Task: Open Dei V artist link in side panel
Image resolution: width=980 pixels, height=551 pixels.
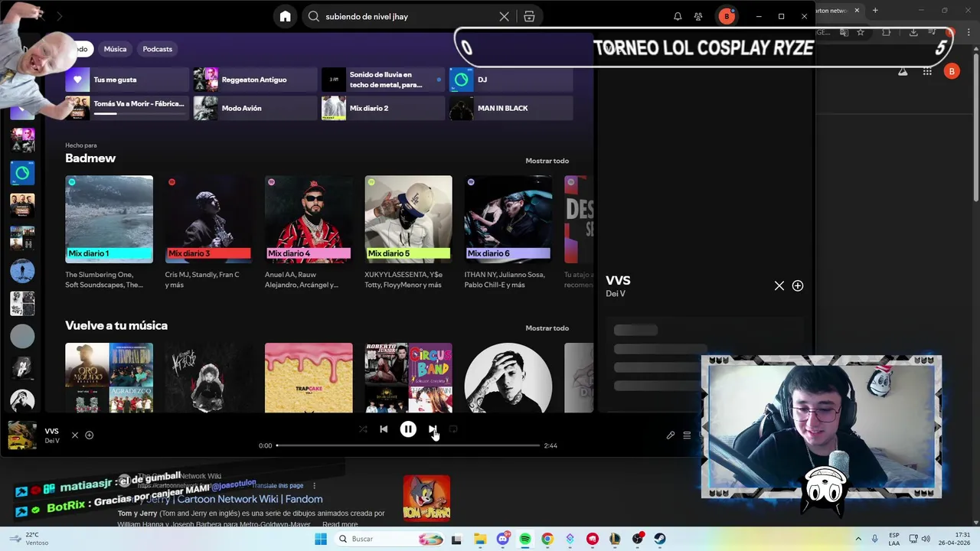Action: pos(616,293)
